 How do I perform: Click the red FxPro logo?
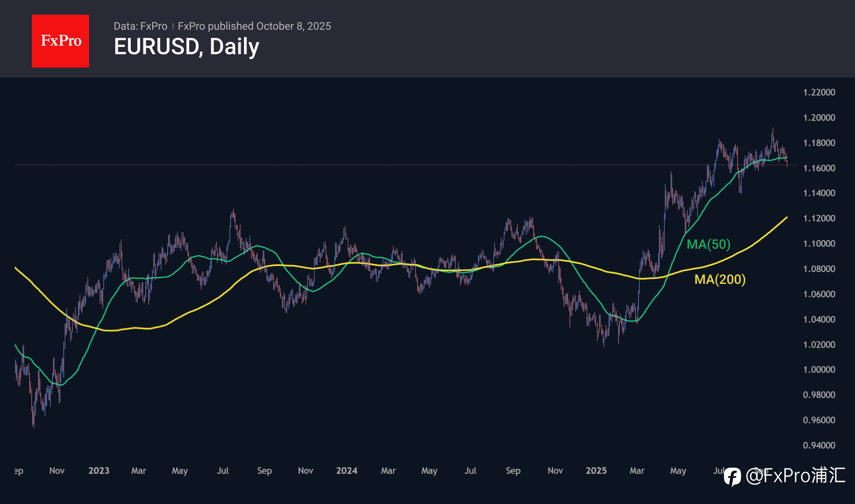click(x=60, y=41)
